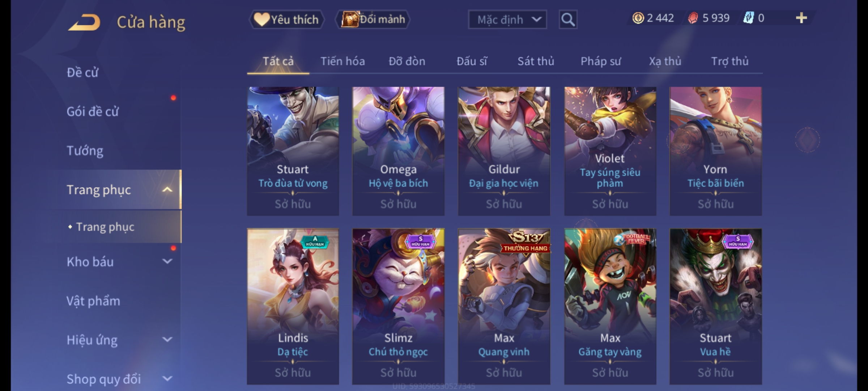
Task: Click the gold coin currency icon
Action: pyautogui.click(x=638, y=18)
